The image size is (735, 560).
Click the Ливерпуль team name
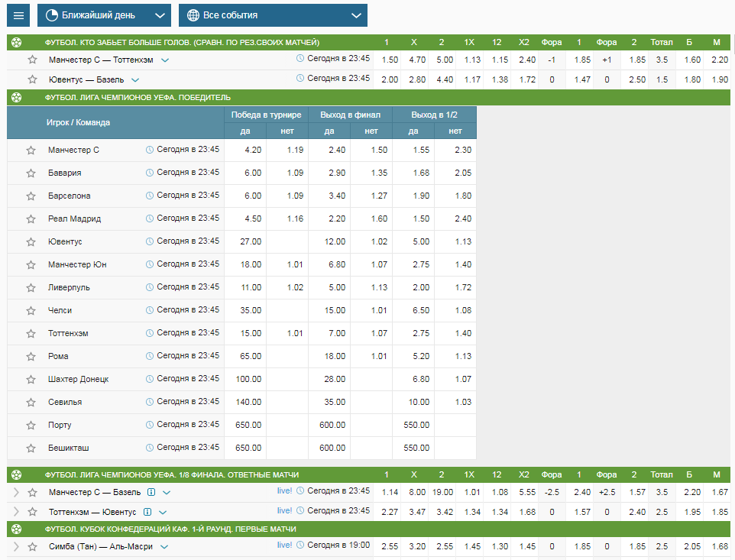pos(69,287)
